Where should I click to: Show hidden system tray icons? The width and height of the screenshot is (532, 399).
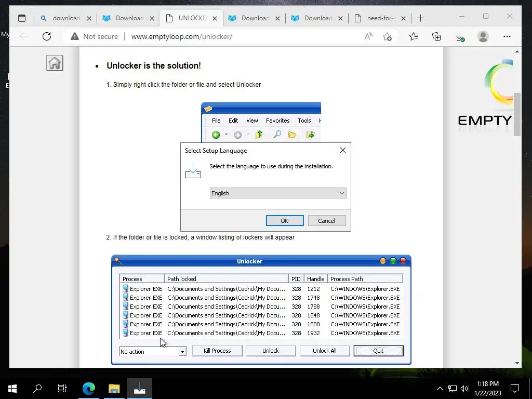click(x=440, y=389)
